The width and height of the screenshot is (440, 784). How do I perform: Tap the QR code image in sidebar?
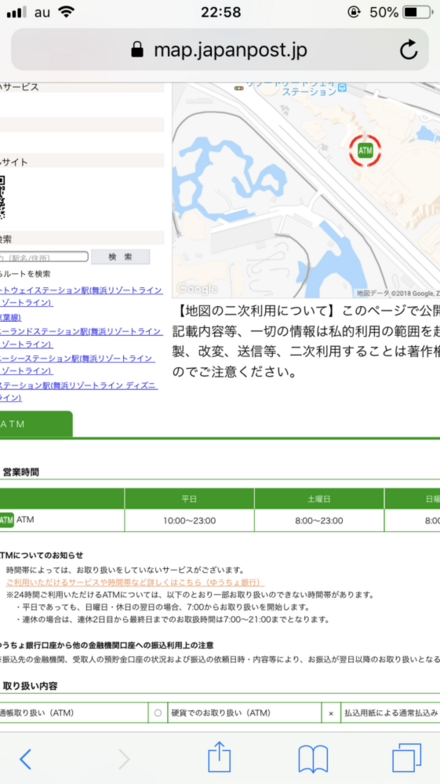point(2,198)
